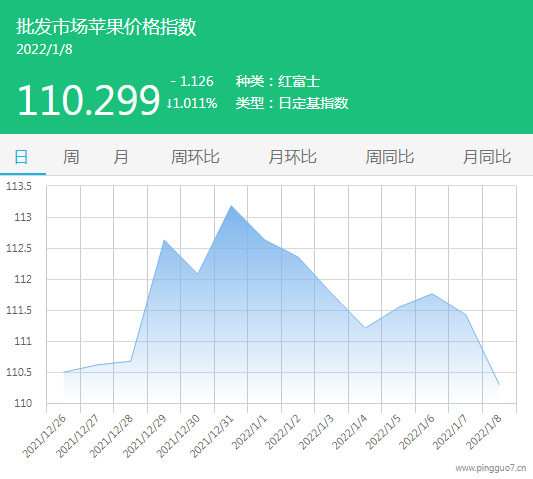This screenshot has width=533, height=479.
Task: Click the 种类：红富士 label
Action: (x=278, y=81)
